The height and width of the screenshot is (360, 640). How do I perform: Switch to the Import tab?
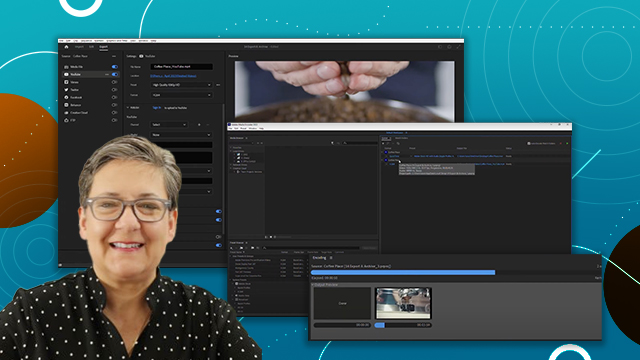[79, 47]
